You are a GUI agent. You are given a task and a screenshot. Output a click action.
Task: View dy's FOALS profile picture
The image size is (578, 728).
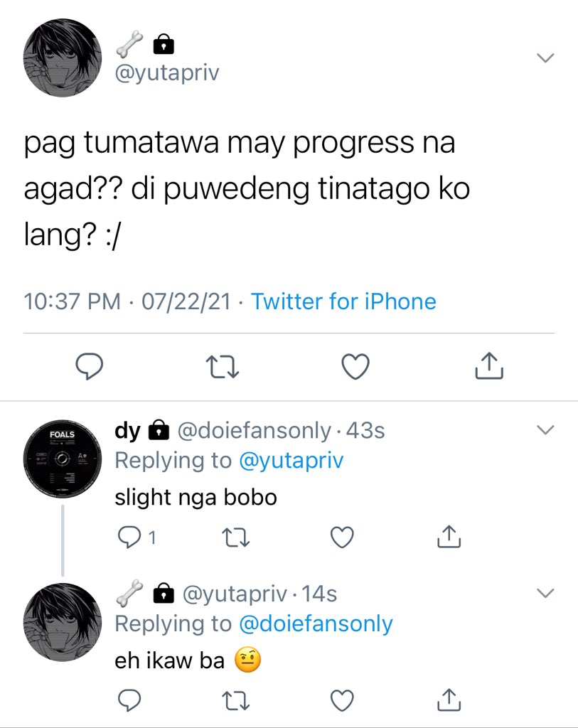(x=63, y=459)
